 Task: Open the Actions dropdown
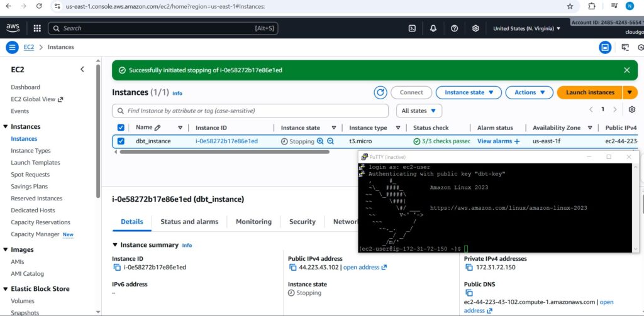coord(530,92)
